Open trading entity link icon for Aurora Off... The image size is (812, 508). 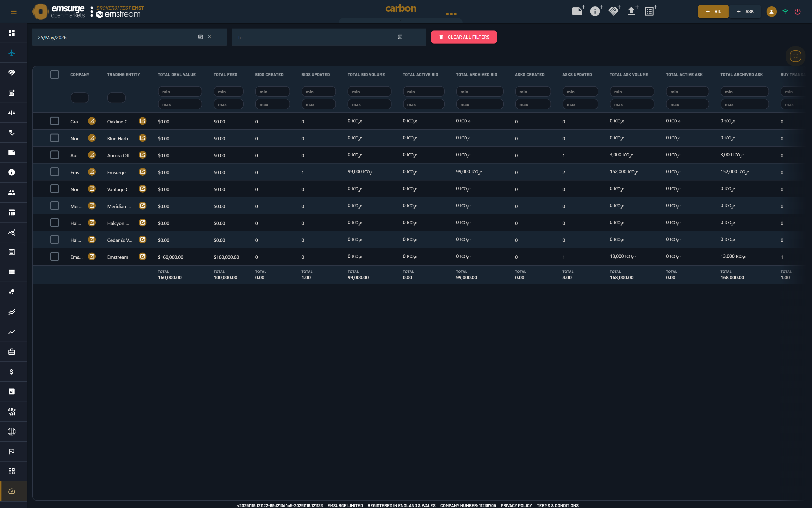click(143, 155)
